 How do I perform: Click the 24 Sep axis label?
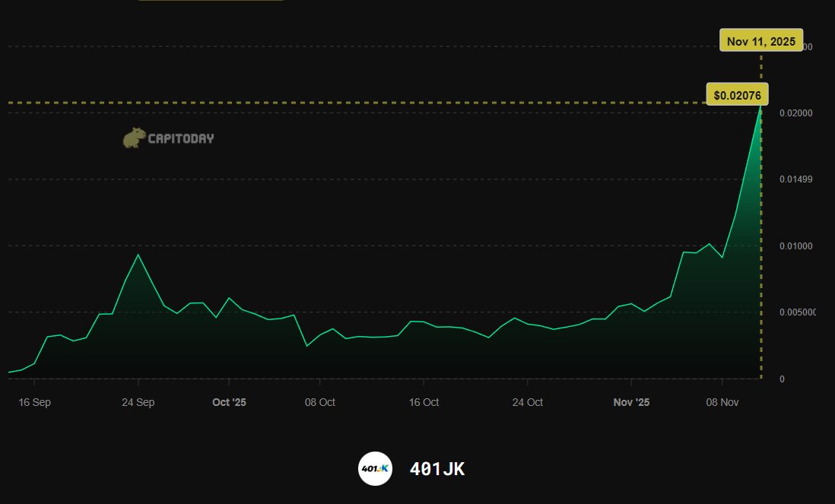point(138,402)
